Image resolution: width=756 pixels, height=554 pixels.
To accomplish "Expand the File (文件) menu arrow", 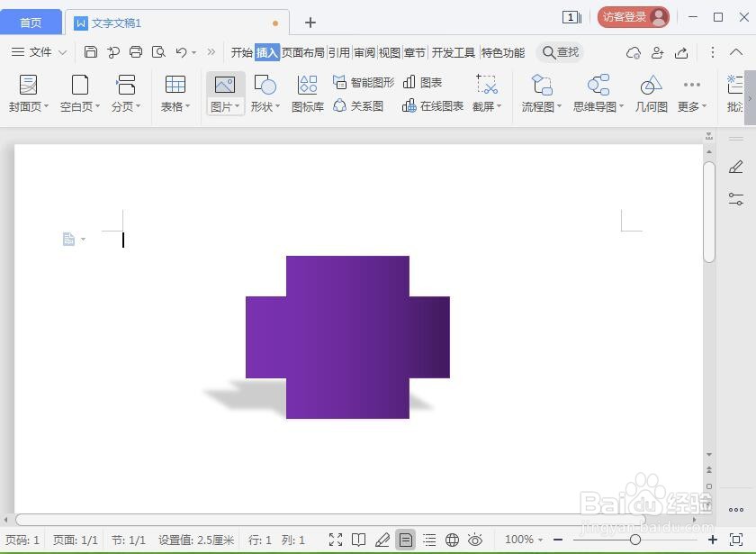I will (x=63, y=52).
